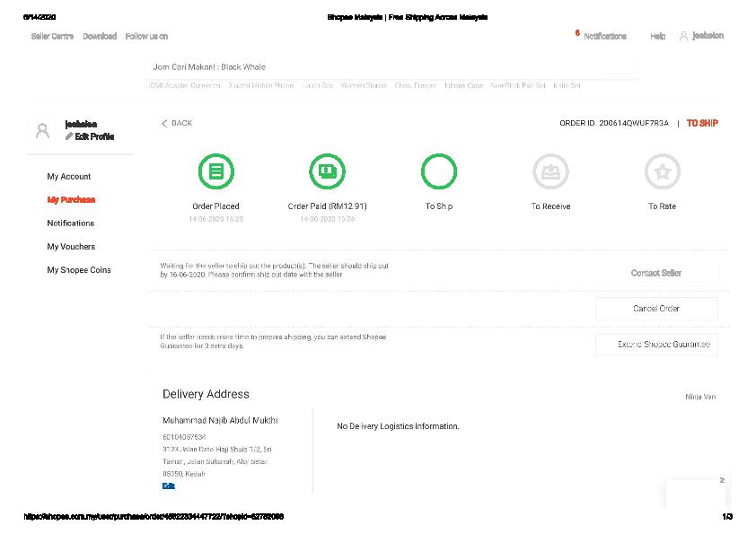Screen dimensions: 756x534
Task: Click the red notification count badge
Action: [x=577, y=33]
